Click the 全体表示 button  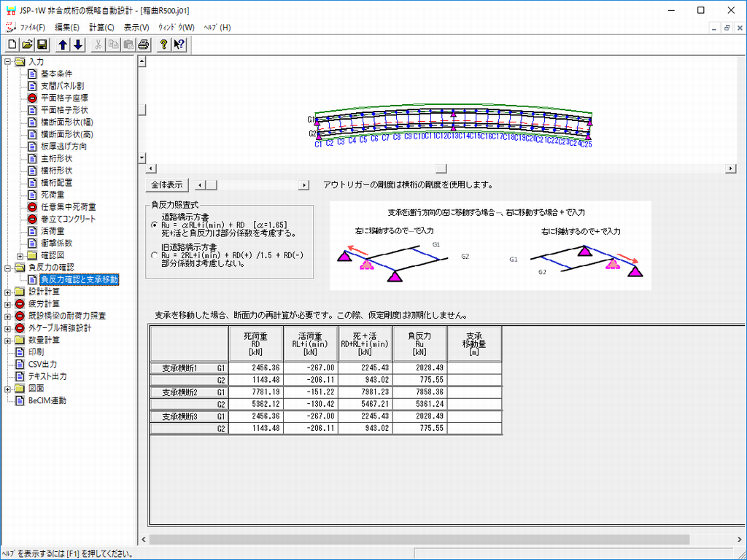pos(167,185)
